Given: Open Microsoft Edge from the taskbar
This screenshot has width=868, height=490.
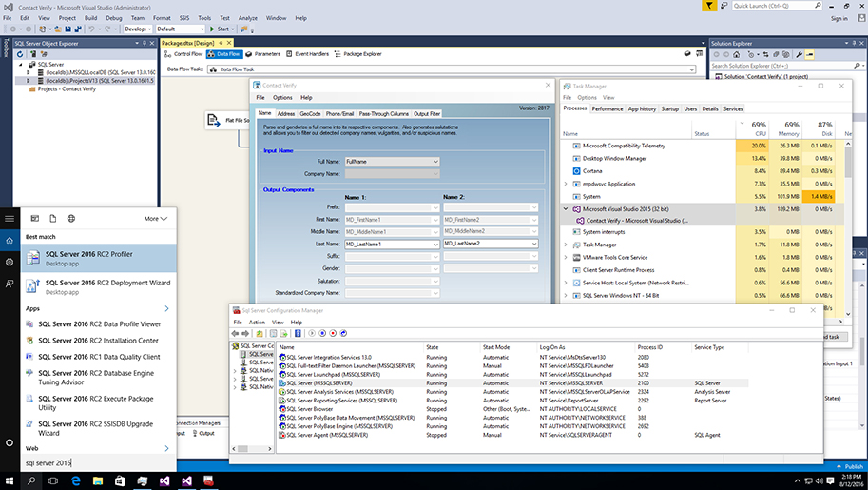Looking at the screenshot, I should [76, 481].
